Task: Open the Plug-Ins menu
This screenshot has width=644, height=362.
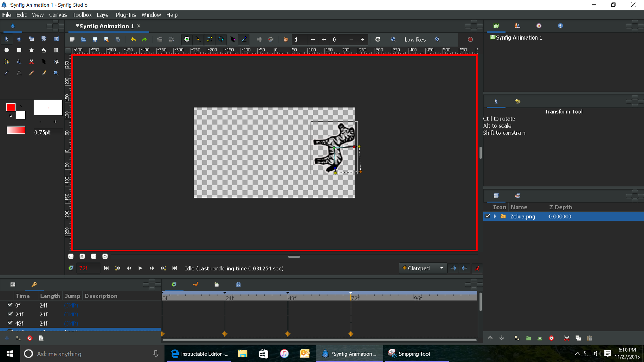Action: click(126, 15)
